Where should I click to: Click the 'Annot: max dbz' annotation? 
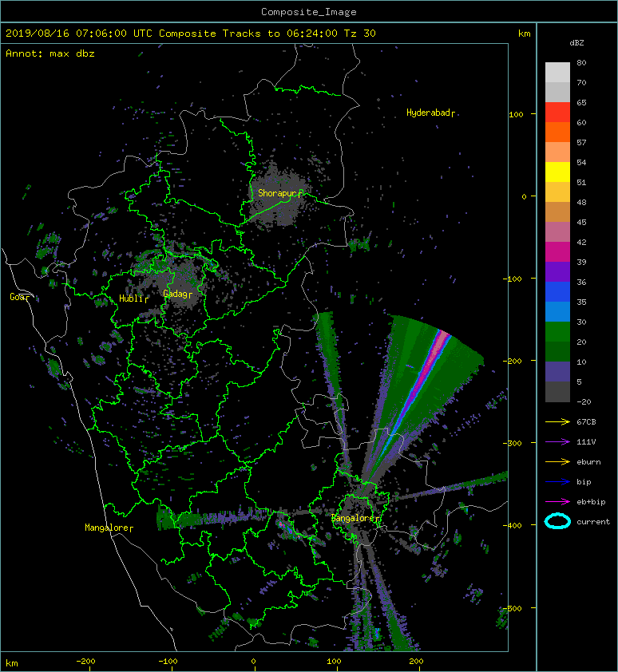(50, 53)
